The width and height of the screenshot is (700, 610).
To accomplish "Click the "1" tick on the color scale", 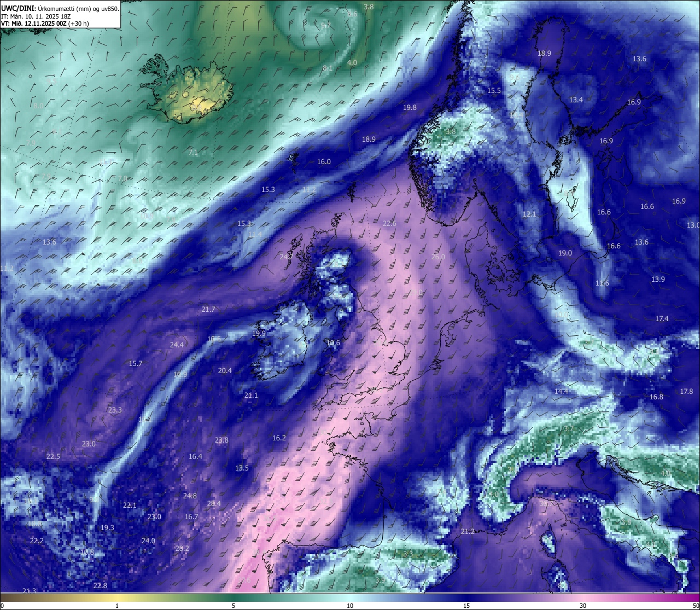I will [x=117, y=606].
